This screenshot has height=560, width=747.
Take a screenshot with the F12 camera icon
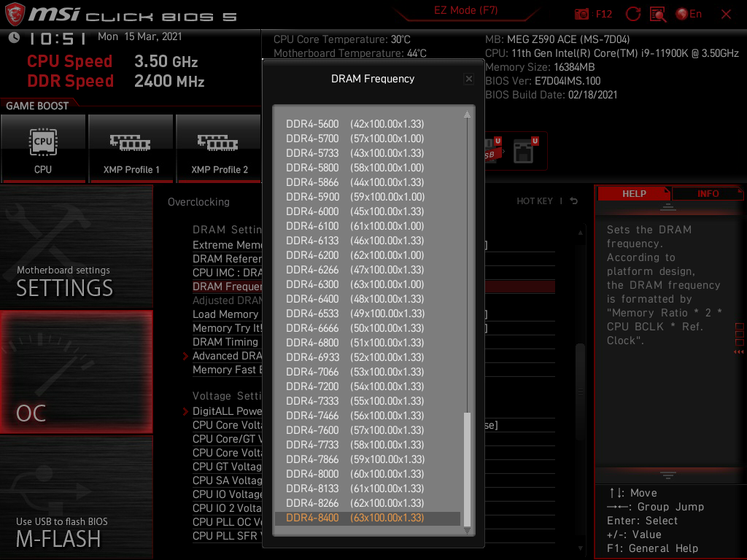[x=581, y=15]
